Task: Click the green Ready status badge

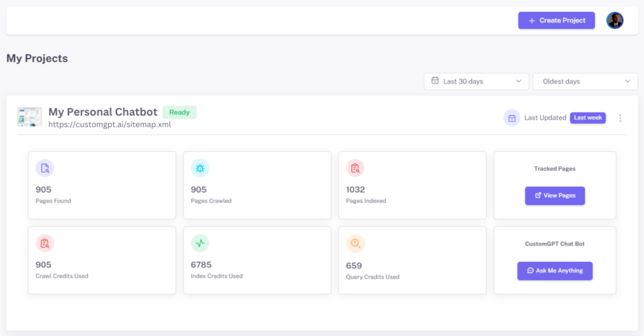Action: click(179, 112)
